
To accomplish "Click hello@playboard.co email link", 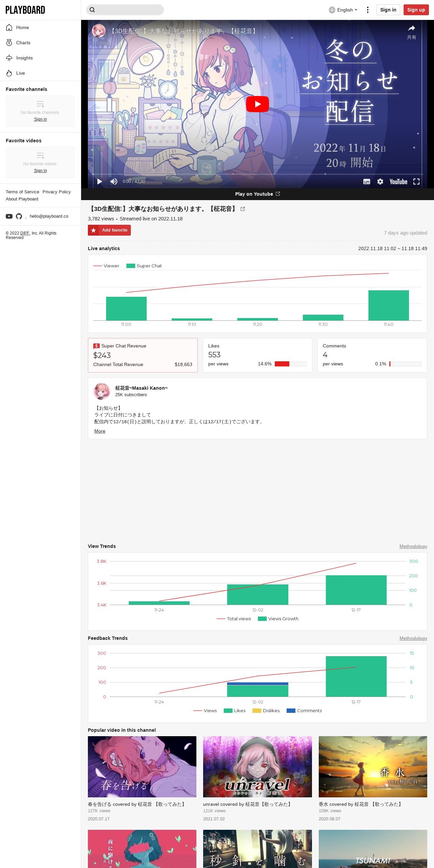I will point(49,216).
